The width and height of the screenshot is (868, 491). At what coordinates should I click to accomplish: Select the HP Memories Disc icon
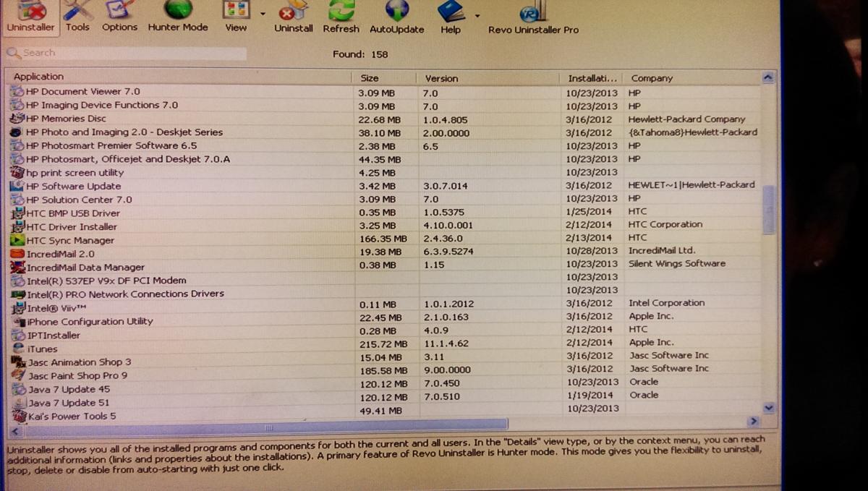pos(17,119)
